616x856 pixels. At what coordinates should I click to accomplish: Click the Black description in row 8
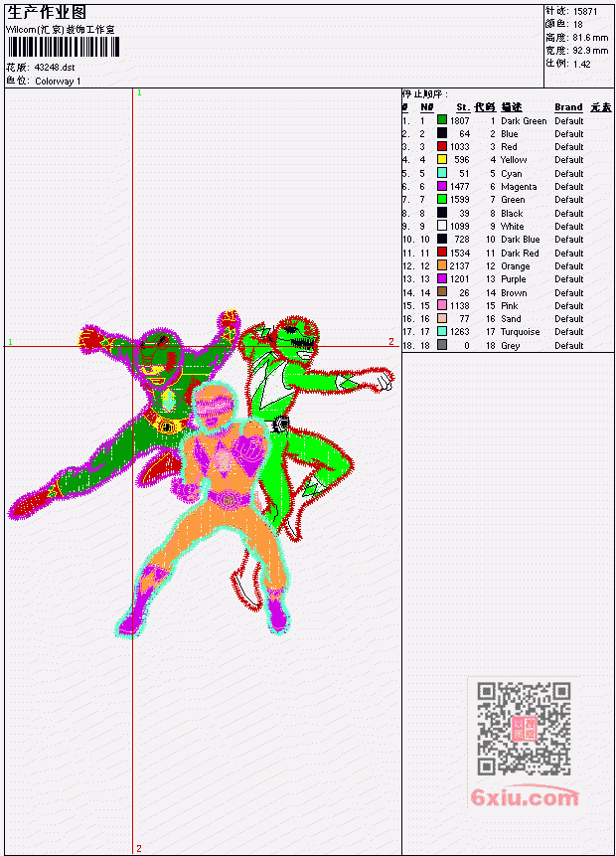click(x=512, y=214)
